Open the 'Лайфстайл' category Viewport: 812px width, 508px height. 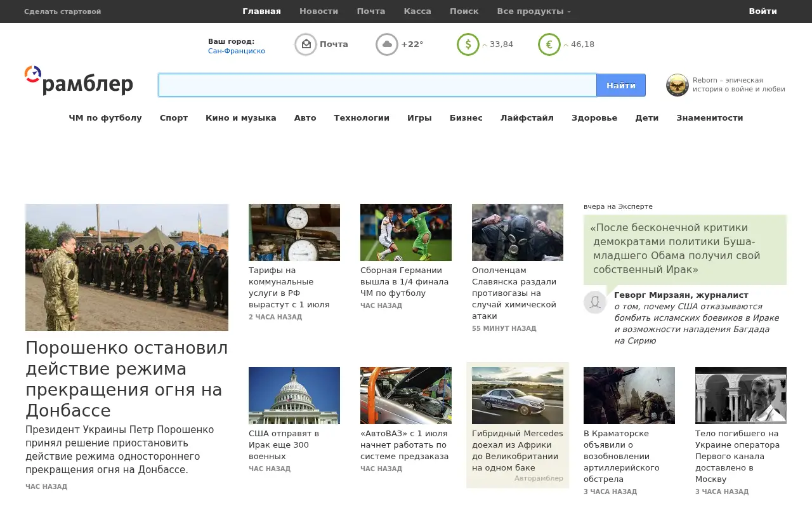[527, 118]
